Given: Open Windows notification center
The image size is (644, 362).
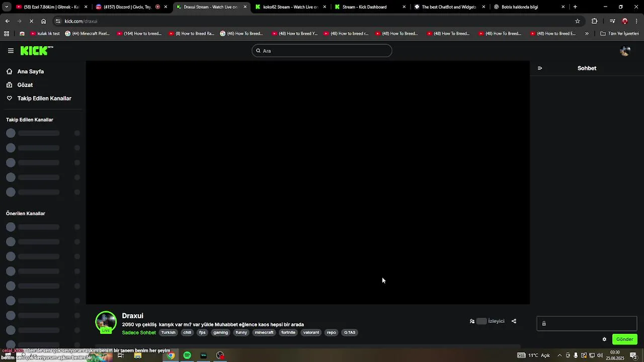Looking at the screenshot, I should tap(633, 355).
